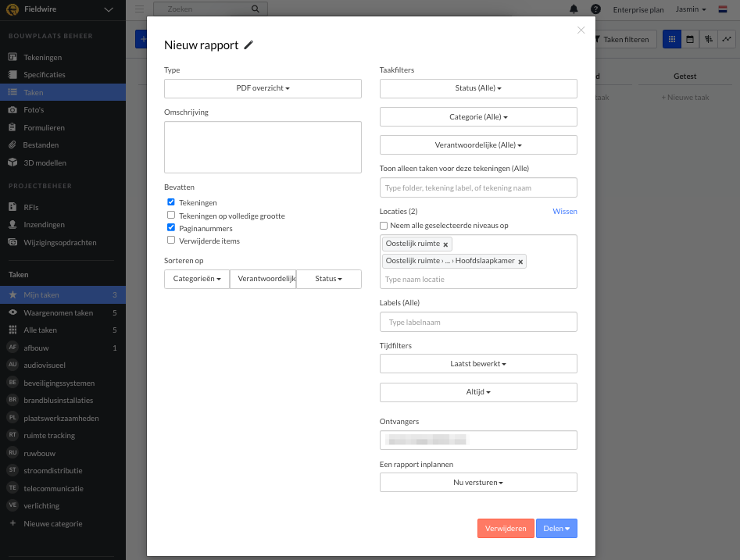Close the Nieuw rapport dialog

(x=581, y=30)
